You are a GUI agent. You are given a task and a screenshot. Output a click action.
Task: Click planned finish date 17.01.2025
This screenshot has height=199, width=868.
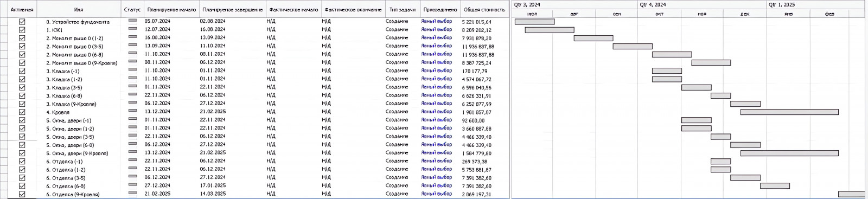(x=213, y=185)
